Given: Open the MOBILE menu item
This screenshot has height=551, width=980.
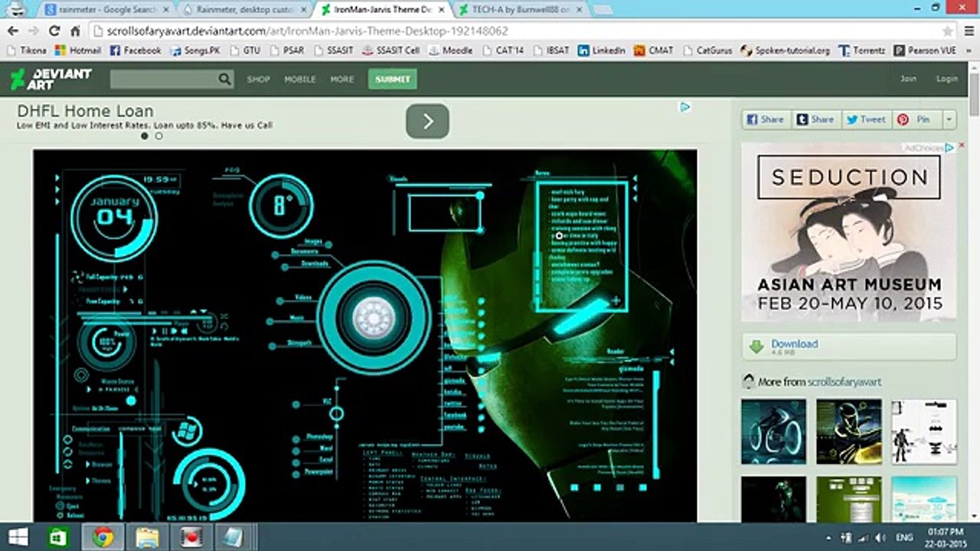Looking at the screenshot, I should 300,79.
